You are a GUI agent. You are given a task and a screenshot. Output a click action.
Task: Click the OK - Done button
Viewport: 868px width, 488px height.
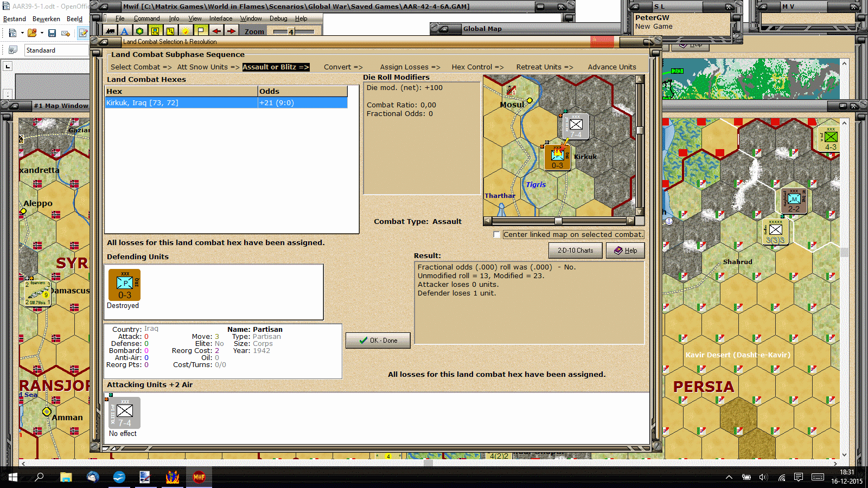coord(378,341)
